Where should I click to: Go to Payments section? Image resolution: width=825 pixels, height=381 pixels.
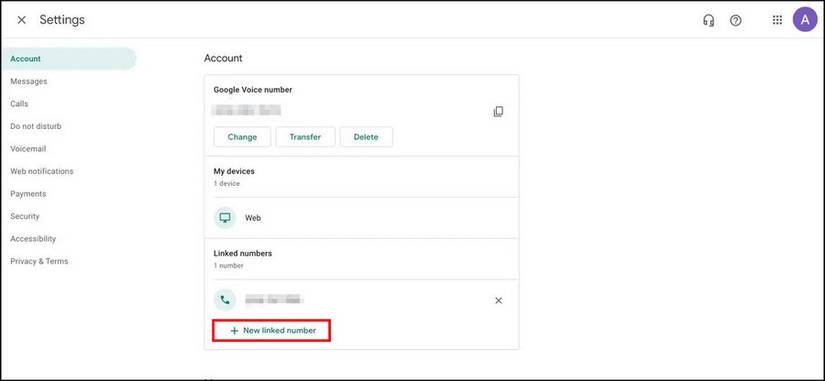tap(28, 194)
